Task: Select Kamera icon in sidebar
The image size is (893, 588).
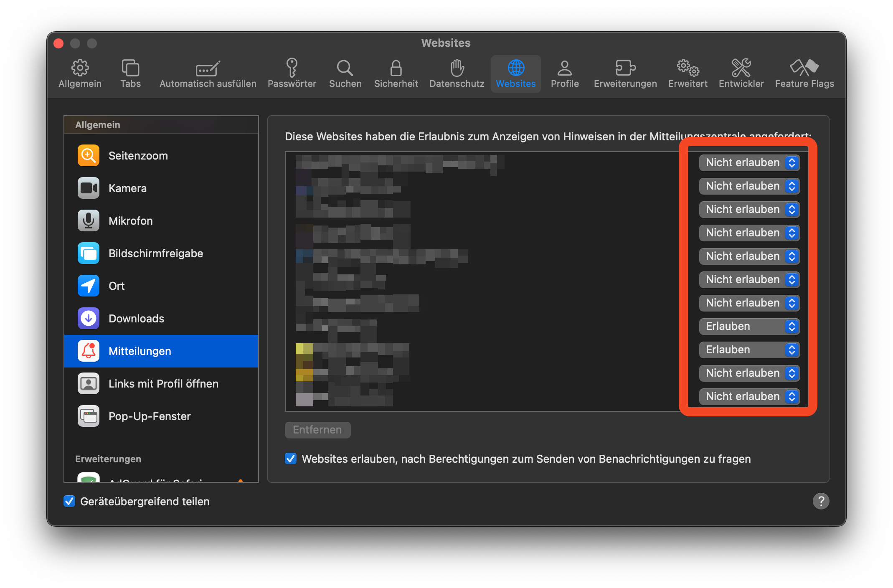Action: 89,188
